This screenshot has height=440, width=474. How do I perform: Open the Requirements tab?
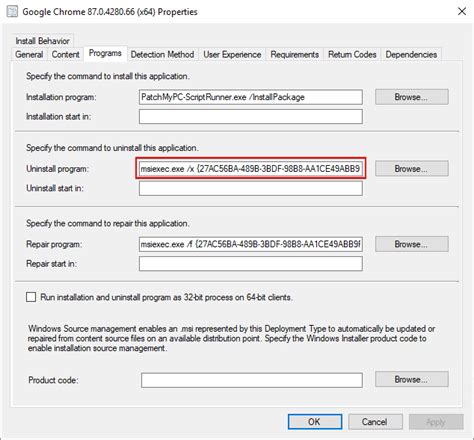pos(295,55)
